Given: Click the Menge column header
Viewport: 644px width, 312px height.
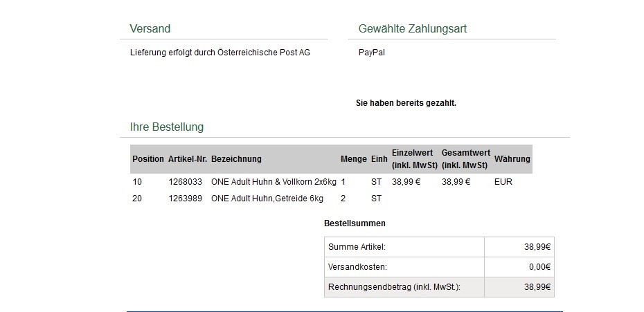Looking at the screenshot, I should point(353,159).
